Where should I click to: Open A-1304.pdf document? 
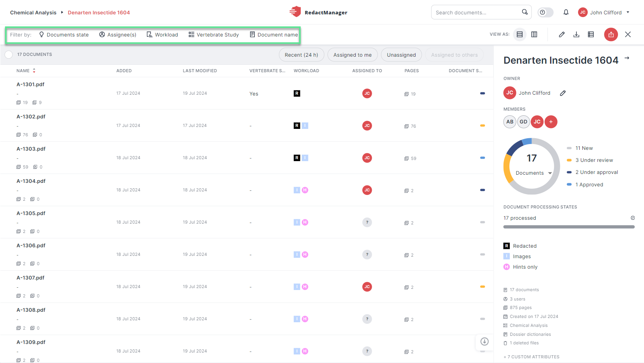pyautogui.click(x=31, y=181)
